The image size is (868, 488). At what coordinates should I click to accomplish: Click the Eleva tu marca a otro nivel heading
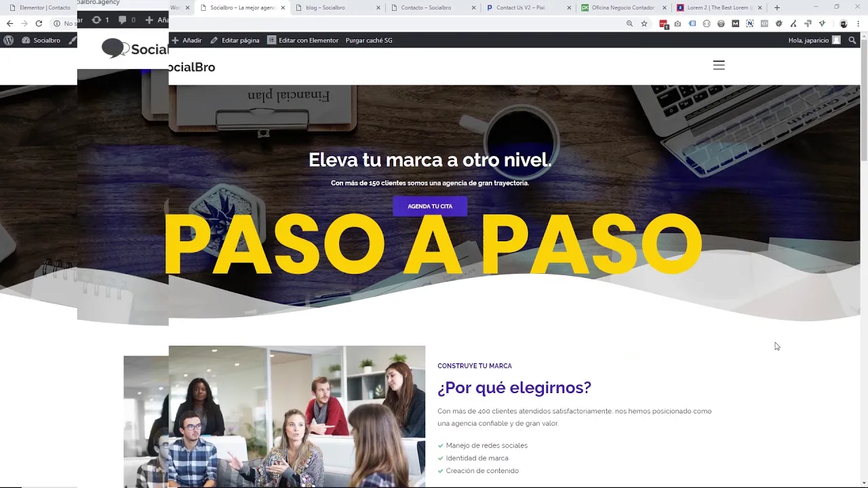pos(430,160)
